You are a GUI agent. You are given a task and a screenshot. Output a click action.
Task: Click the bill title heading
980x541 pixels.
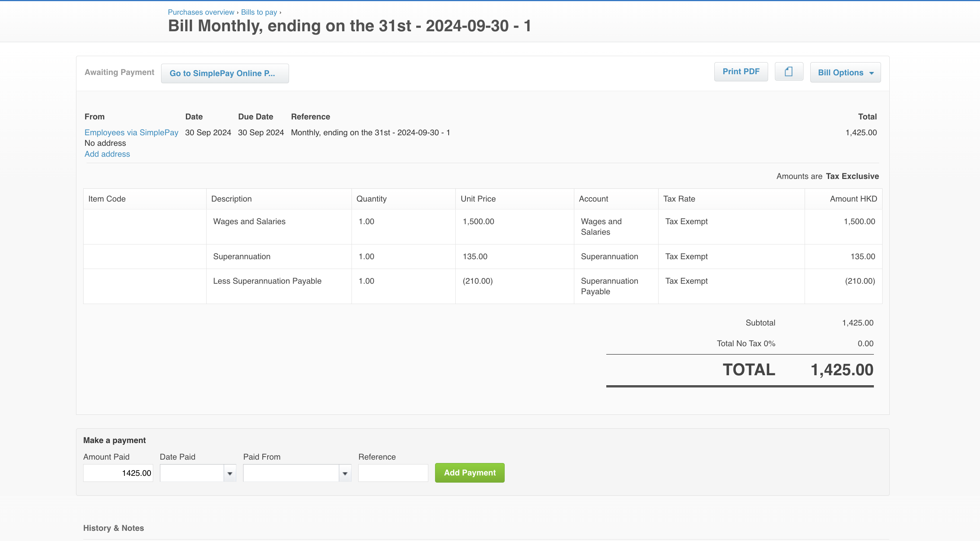349,26
